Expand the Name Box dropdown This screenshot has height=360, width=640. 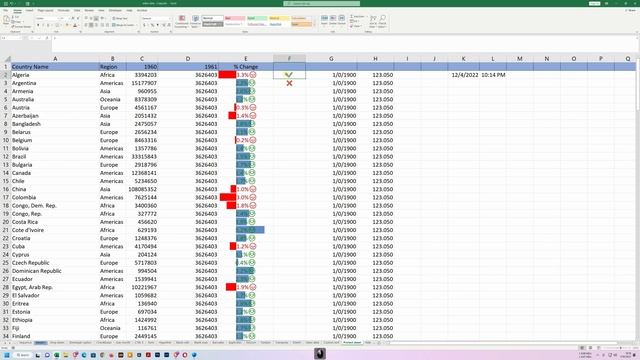[x=20, y=38]
